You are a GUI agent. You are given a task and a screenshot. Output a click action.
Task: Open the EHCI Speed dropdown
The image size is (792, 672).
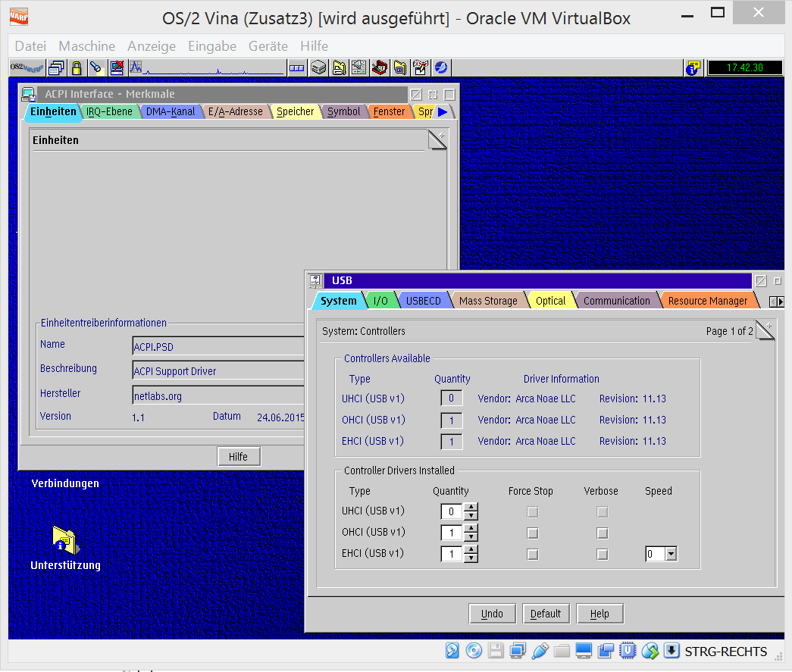pyautogui.click(x=671, y=554)
